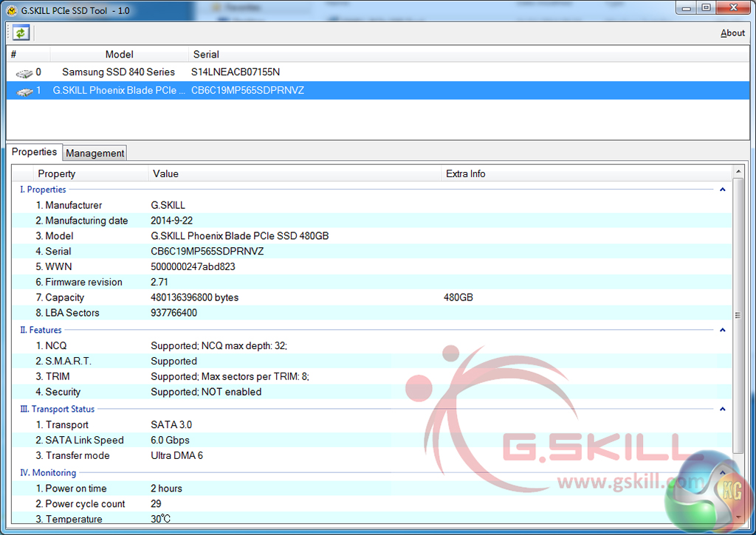The height and width of the screenshot is (535, 756).
Task: Click the Serial column header
Action: [206, 55]
